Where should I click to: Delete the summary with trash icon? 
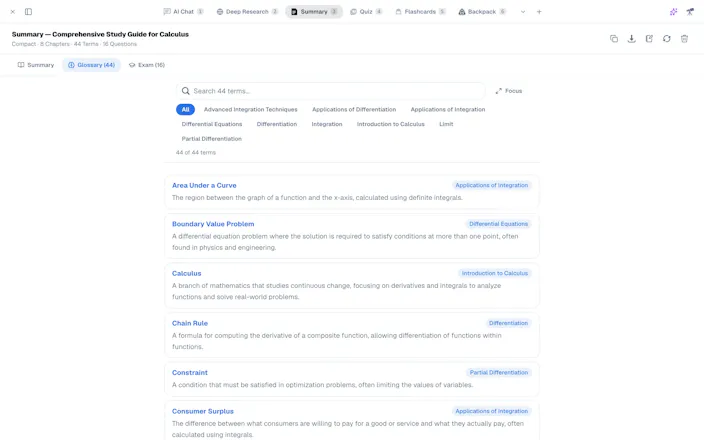pyautogui.click(x=684, y=39)
